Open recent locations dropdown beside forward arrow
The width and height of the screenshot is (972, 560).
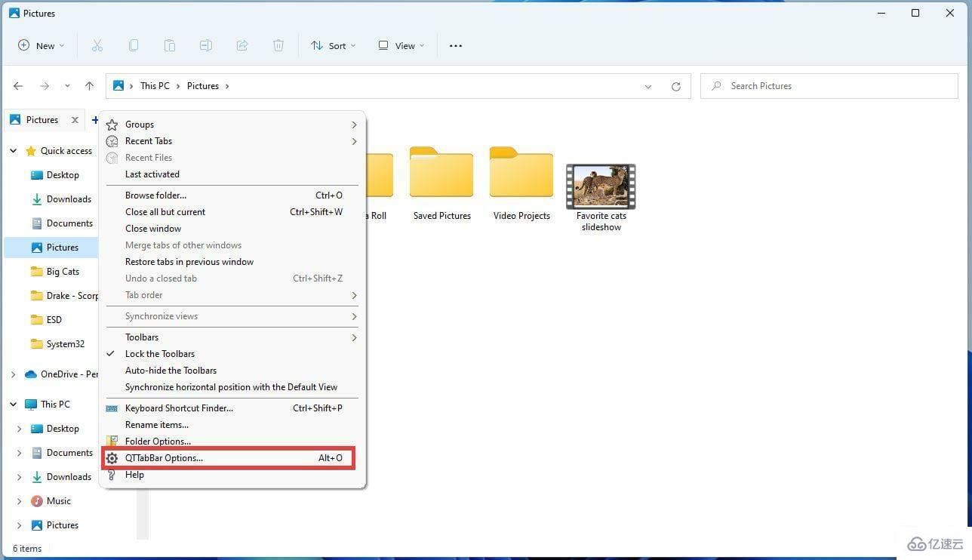click(67, 86)
